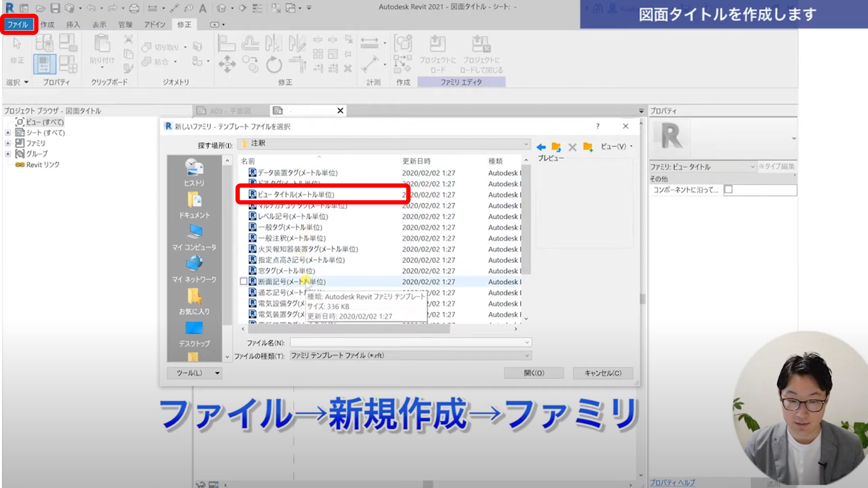Toggle コンポーネントに沿って checkbox in Properties

pos(729,190)
